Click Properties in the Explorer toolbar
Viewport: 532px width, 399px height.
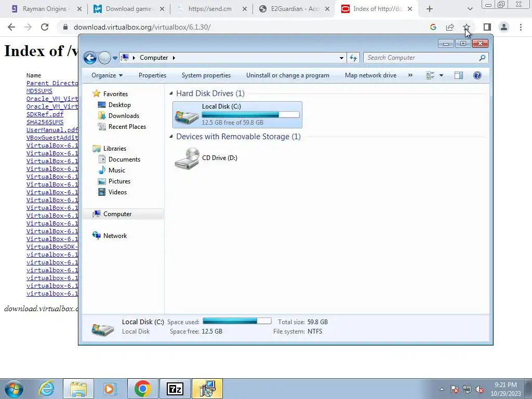pos(152,75)
